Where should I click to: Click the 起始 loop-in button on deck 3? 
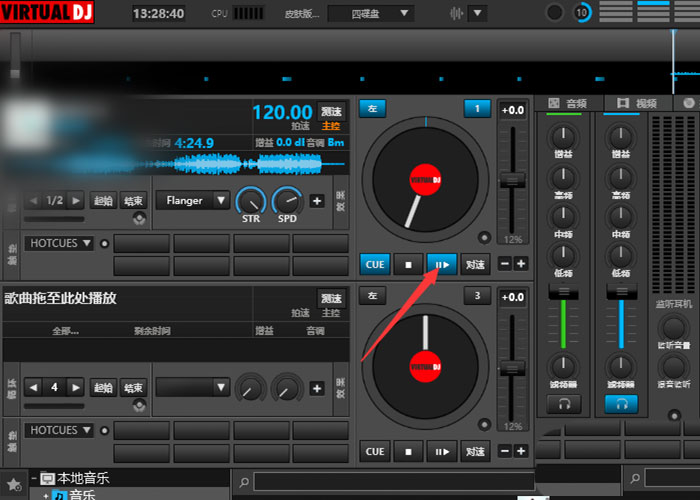[103, 388]
